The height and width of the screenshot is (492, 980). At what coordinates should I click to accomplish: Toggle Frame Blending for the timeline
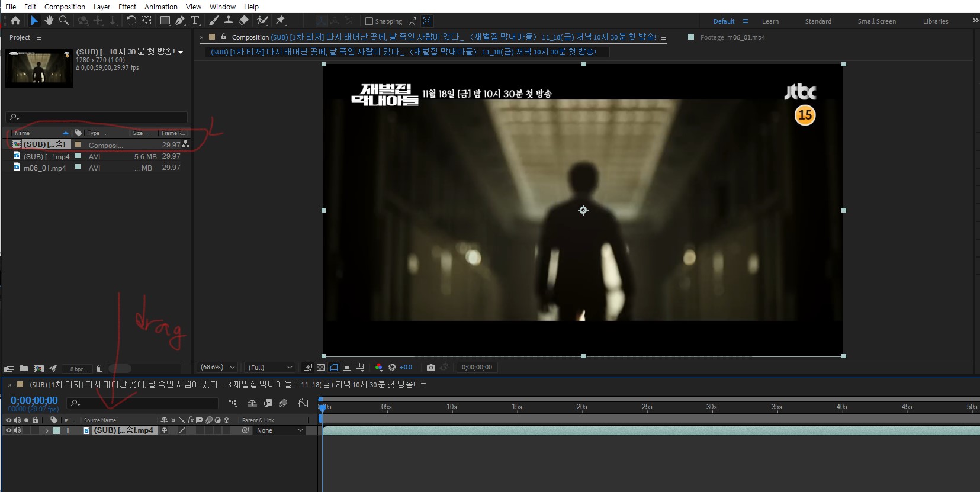pyautogui.click(x=268, y=403)
